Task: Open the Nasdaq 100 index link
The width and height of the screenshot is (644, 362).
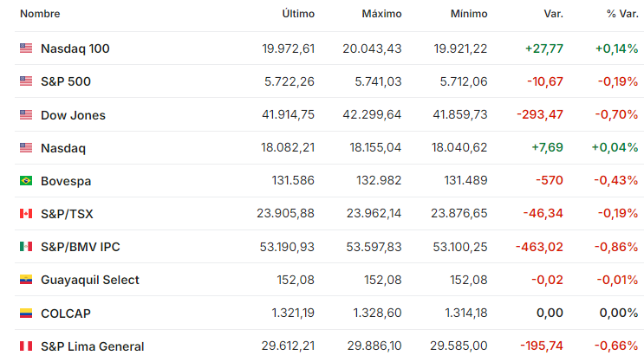Action: pyautogui.click(x=75, y=48)
